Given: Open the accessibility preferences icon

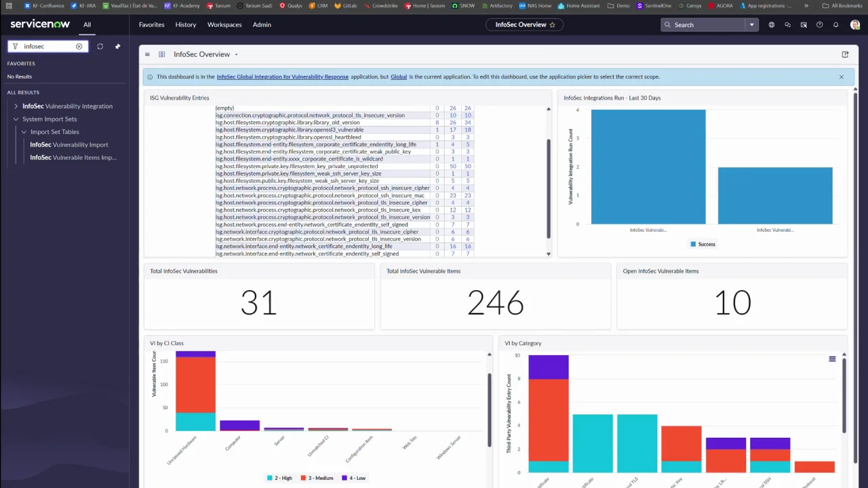Looking at the screenshot, I should coord(804,24).
